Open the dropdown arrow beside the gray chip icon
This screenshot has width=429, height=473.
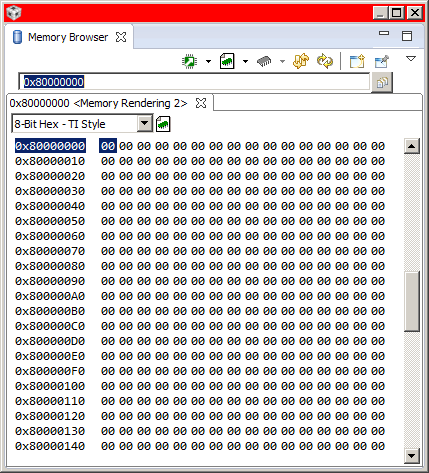click(x=282, y=61)
